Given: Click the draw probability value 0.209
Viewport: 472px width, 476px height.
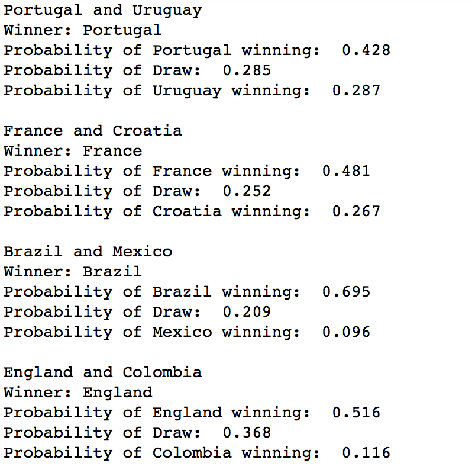Looking at the screenshot, I should pyautogui.click(x=247, y=312).
